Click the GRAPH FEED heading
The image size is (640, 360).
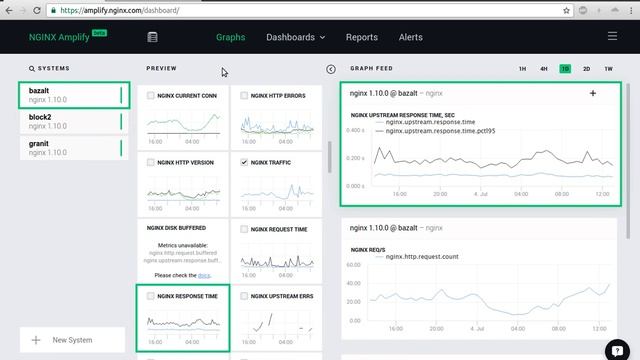point(371,69)
